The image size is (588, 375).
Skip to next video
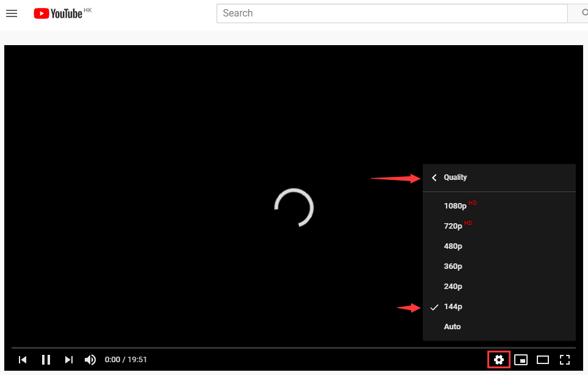pyautogui.click(x=69, y=360)
